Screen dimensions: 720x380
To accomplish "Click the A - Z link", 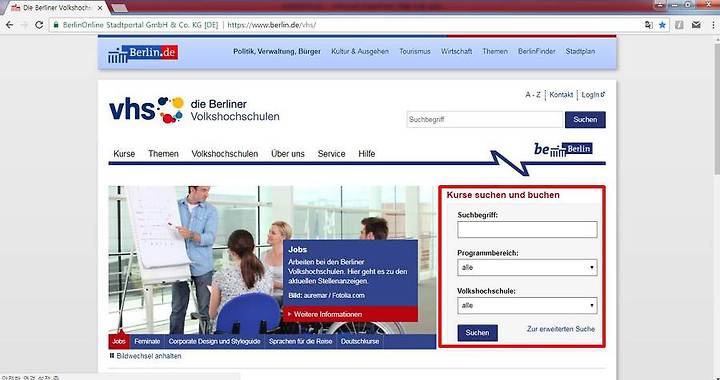I will 533,95.
